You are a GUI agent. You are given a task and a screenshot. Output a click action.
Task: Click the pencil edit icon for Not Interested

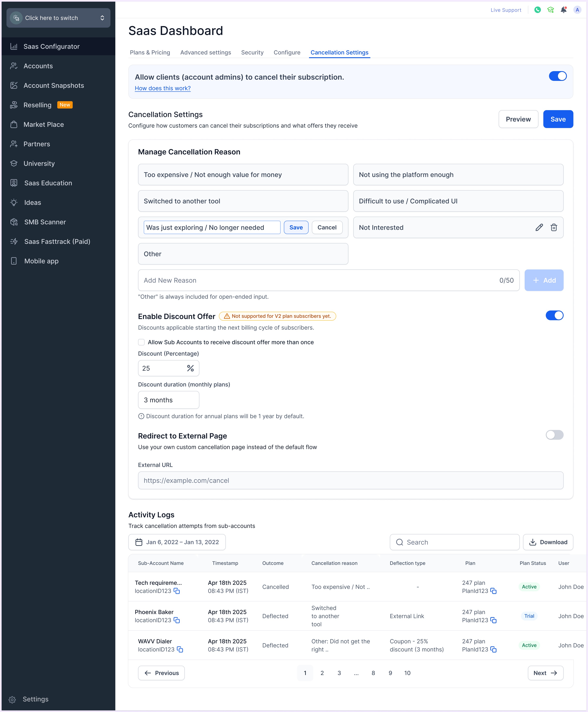(x=539, y=227)
